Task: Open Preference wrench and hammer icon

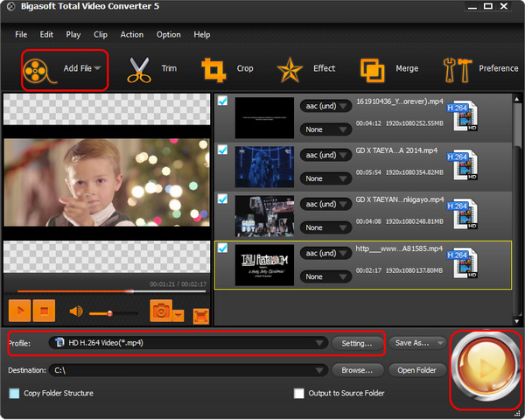Action: [x=458, y=70]
